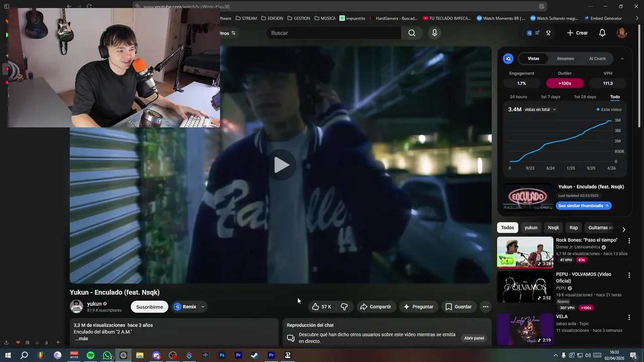Show more category chips arrow

(624, 229)
